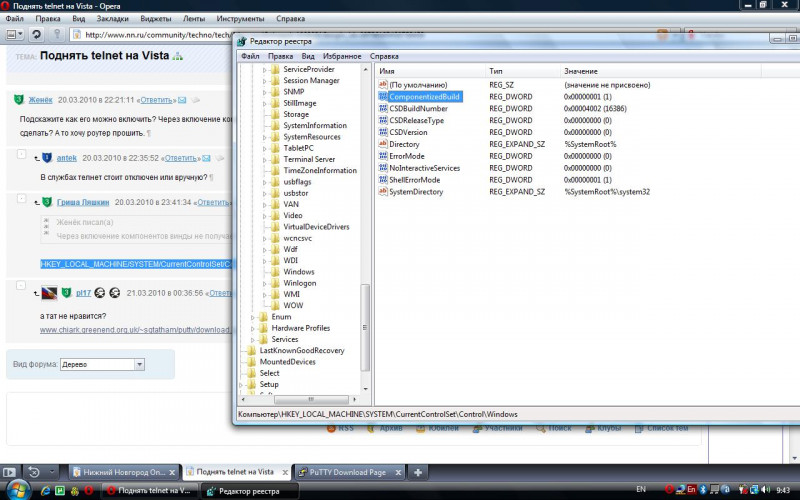
Task: Close the Поднять telnet на Vista tab
Action: [x=285, y=472]
